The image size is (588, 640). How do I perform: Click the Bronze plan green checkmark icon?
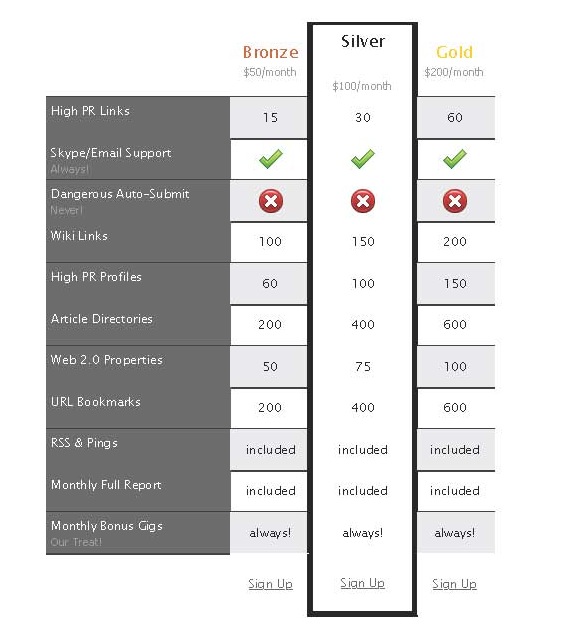[271, 159]
